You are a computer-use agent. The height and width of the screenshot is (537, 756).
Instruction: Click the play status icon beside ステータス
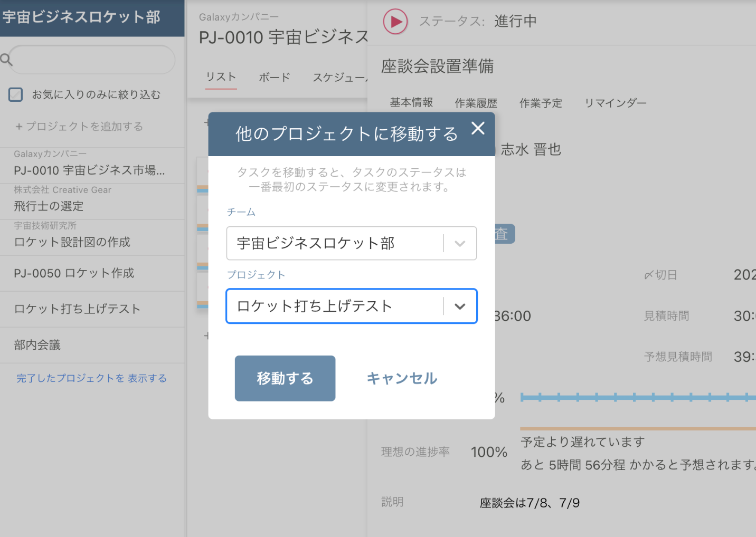tap(395, 22)
